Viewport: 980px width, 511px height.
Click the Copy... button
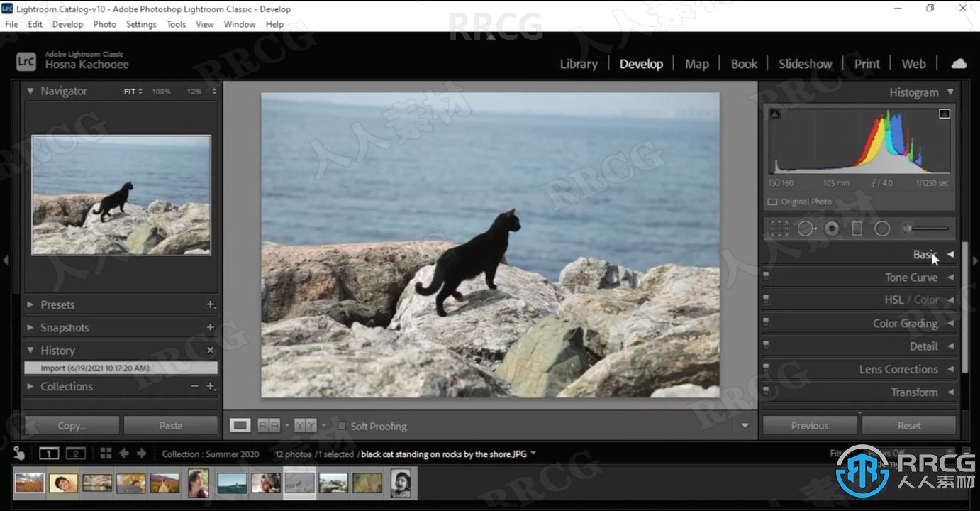coord(72,425)
